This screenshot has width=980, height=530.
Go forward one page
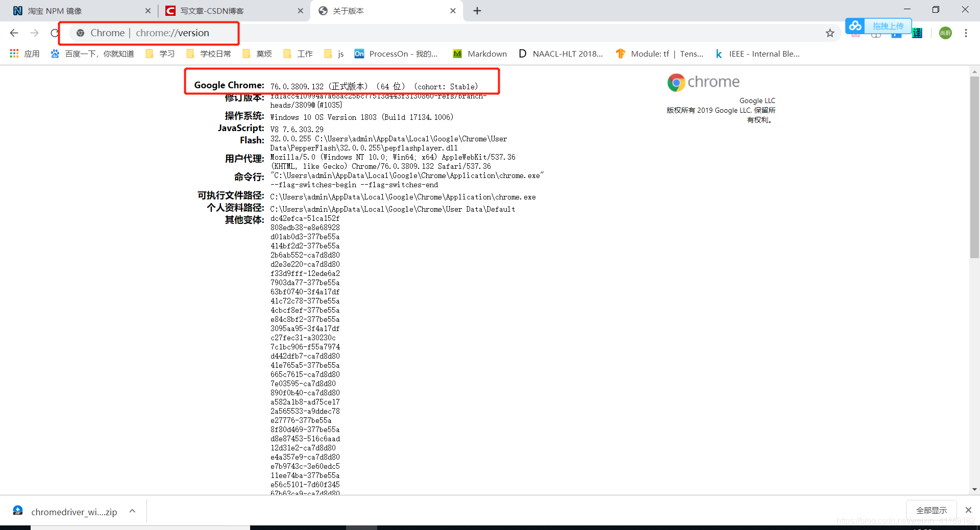coord(34,33)
